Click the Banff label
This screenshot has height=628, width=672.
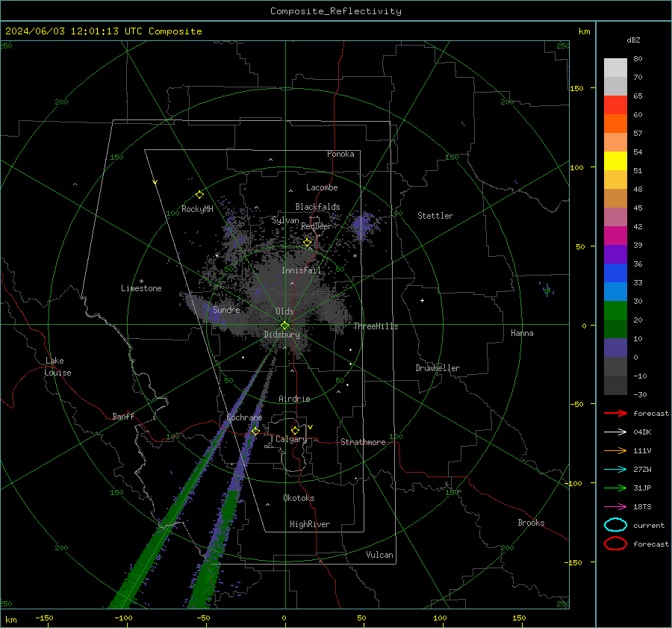(123, 416)
